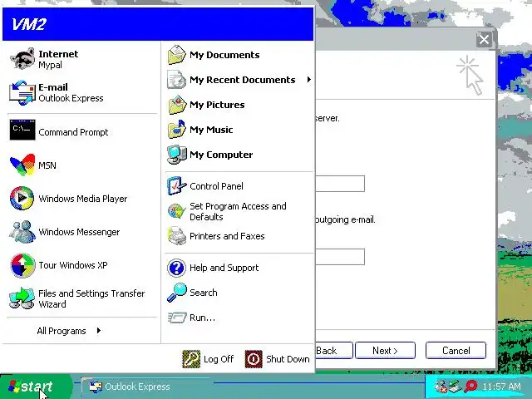
Task: Click the Cancel button in the wizard
Action: point(456,350)
